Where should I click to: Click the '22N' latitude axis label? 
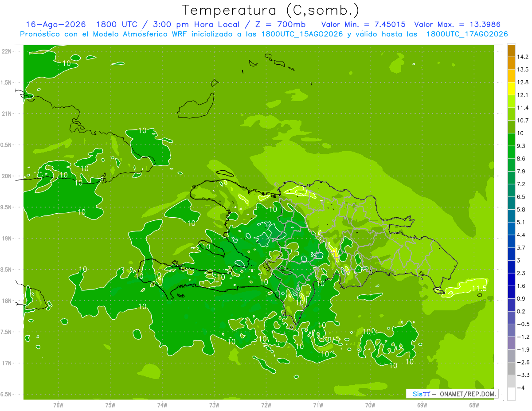click(x=8, y=51)
